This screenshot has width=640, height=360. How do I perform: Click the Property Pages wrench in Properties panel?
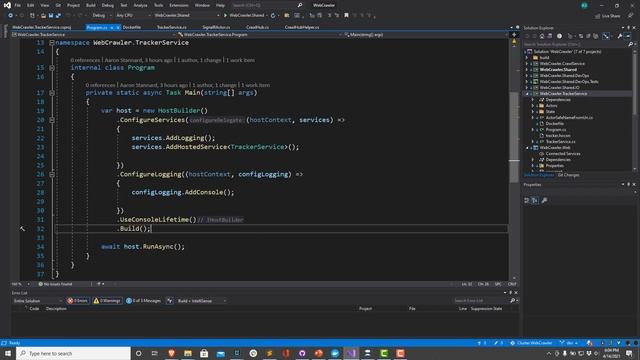(x=544, y=200)
